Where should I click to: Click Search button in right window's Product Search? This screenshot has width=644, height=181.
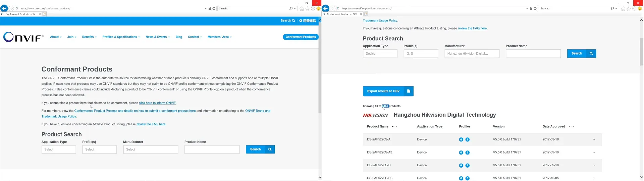click(582, 54)
